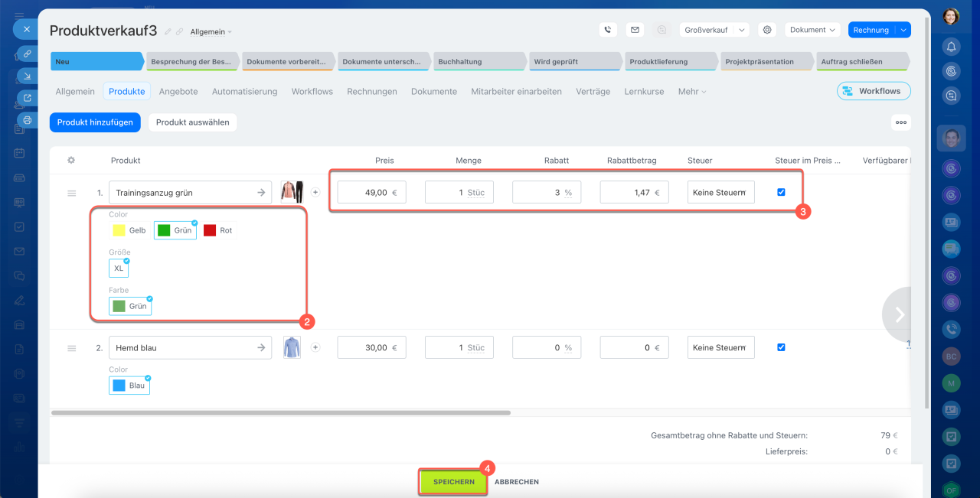980x498 pixels.
Task: Click the email envelope icon in header
Action: pos(634,30)
